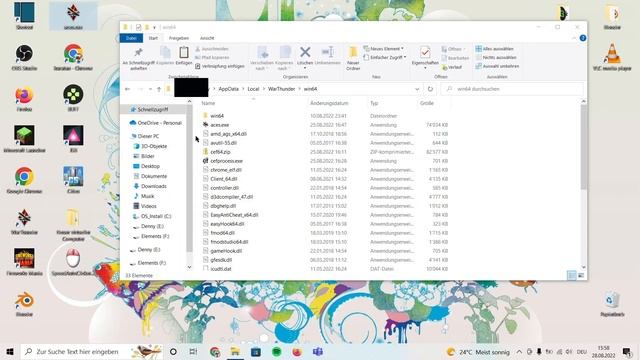Open the Neues Element dropdown

click(384, 49)
